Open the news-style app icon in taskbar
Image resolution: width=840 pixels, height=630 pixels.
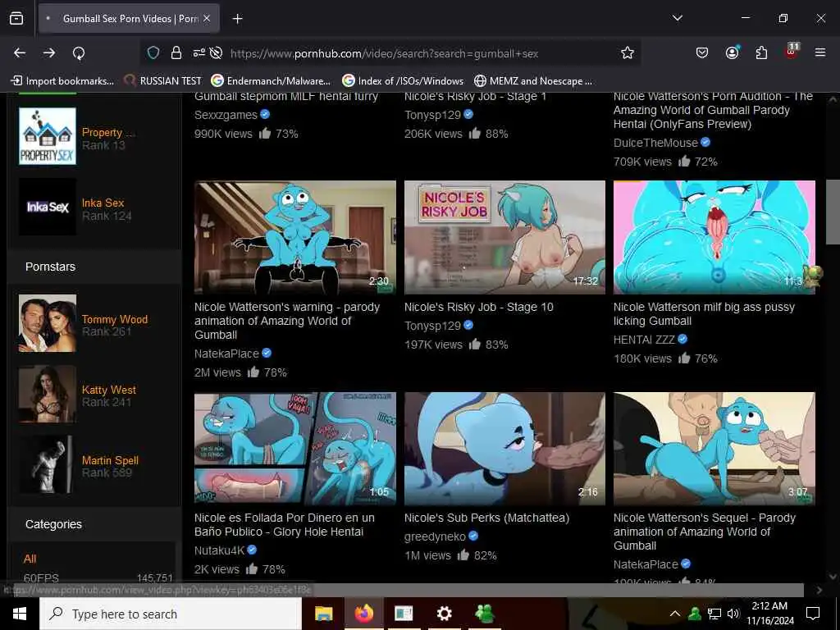click(x=404, y=614)
